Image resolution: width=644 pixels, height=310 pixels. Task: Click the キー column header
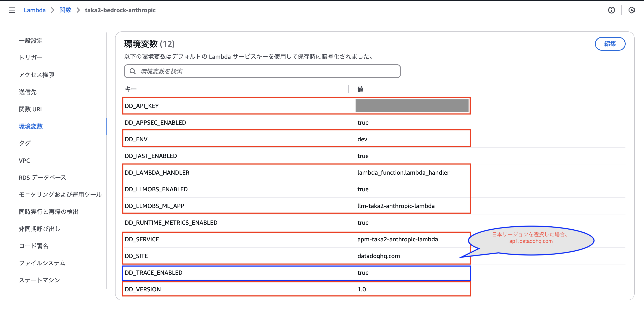(130, 89)
